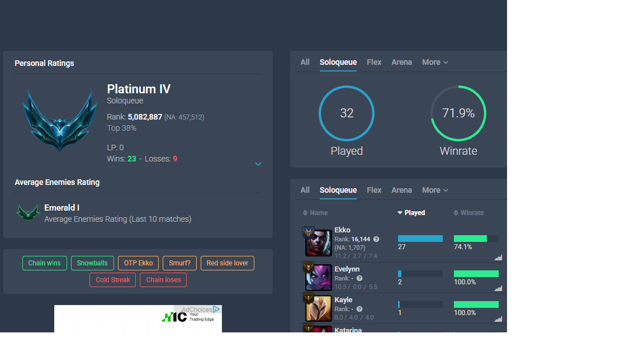Open Ekko's stats chart icon
The height and width of the screenshot is (362, 644).
(498, 258)
